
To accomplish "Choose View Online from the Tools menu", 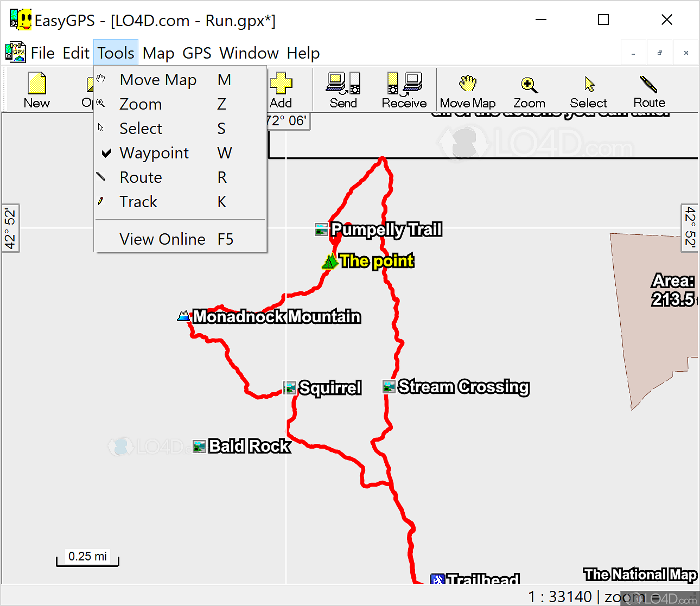I will (180, 239).
